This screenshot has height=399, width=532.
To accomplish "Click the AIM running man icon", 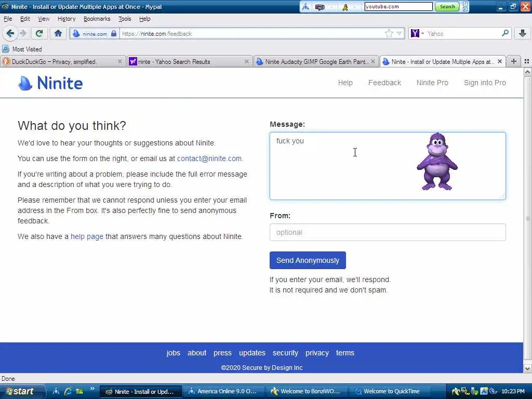I will coord(345,7).
